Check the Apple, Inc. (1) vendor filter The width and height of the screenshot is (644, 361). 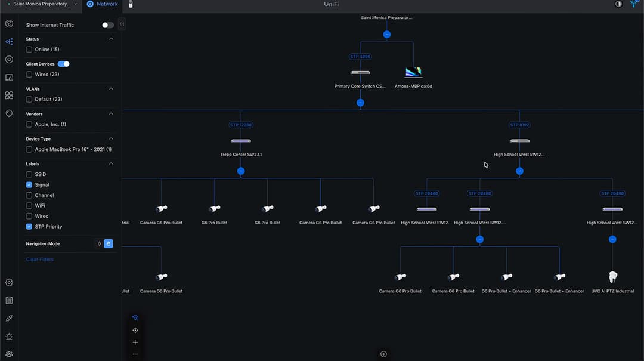[29, 124]
